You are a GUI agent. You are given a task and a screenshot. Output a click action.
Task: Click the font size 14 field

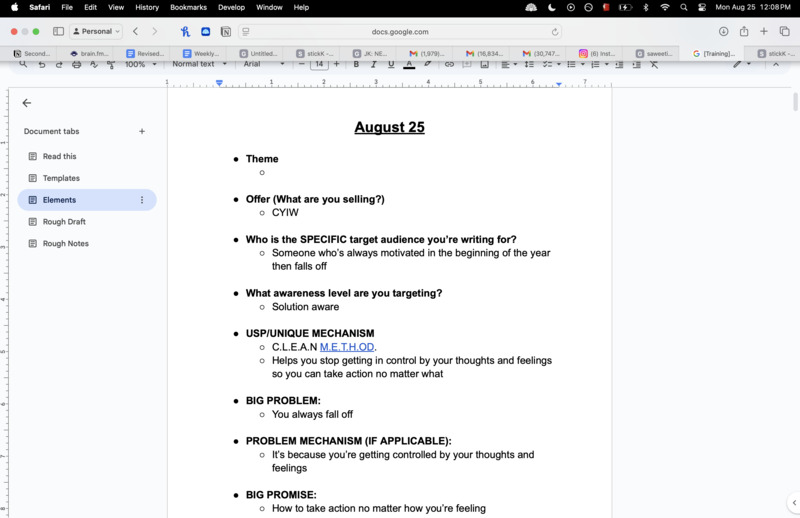(x=319, y=64)
